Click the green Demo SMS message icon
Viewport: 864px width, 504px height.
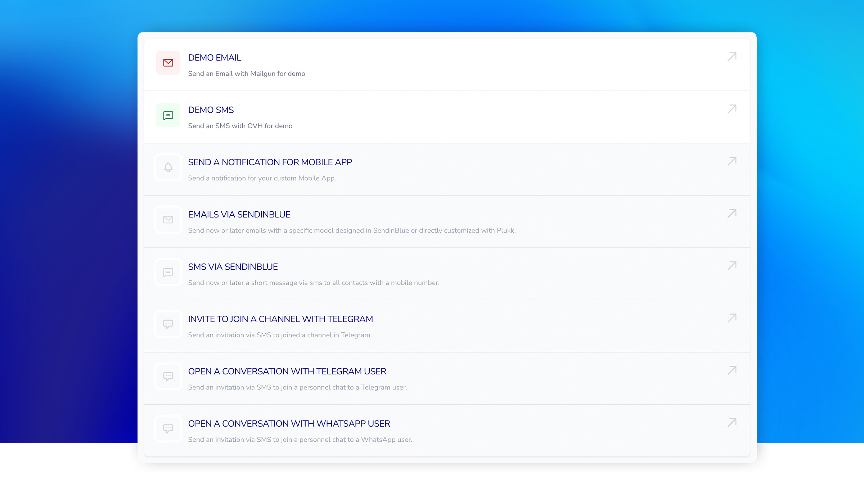tap(168, 115)
